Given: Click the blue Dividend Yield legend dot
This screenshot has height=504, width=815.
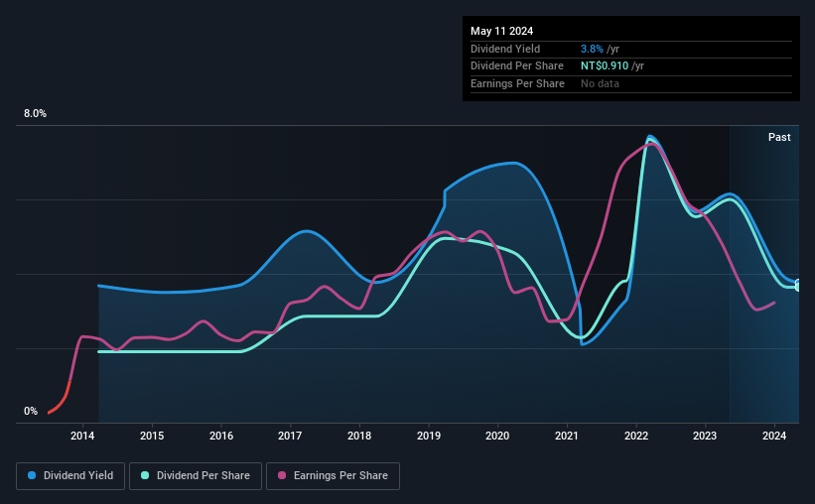Looking at the screenshot, I should pyautogui.click(x=32, y=475).
